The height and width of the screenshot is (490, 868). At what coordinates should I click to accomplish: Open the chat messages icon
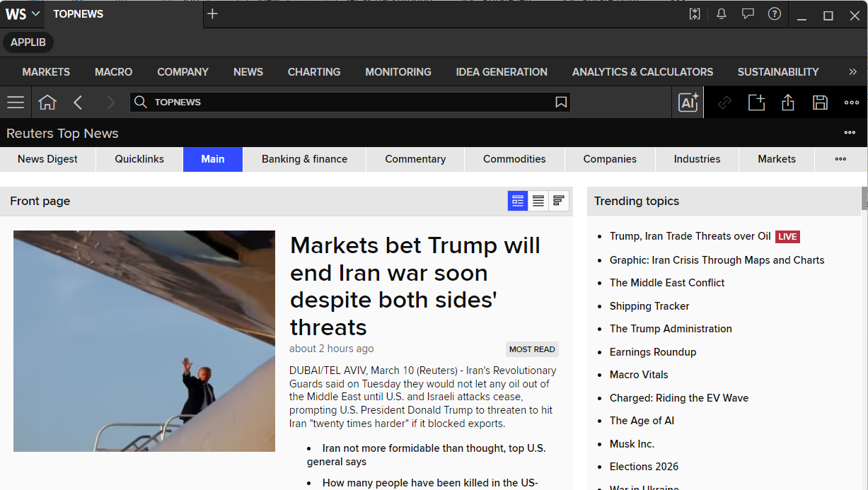(748, 14)
